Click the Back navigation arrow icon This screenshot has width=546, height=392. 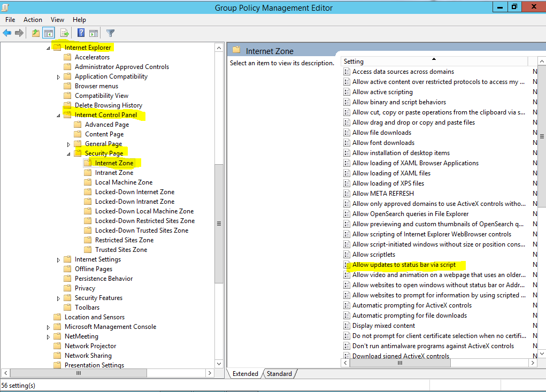pyautogui.click(x=6, y=33)
